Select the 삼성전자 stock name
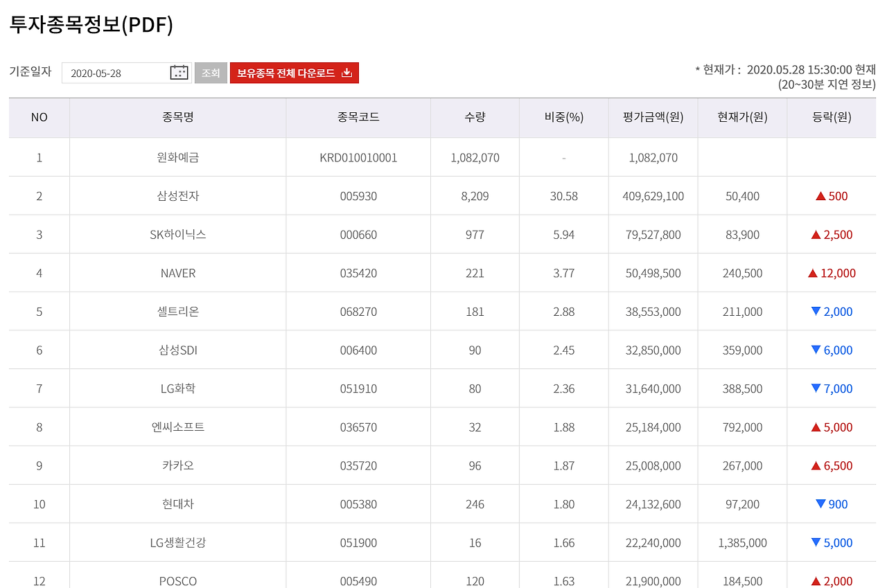The width and height of the screenshot is (887, 588). coord(177,197)
